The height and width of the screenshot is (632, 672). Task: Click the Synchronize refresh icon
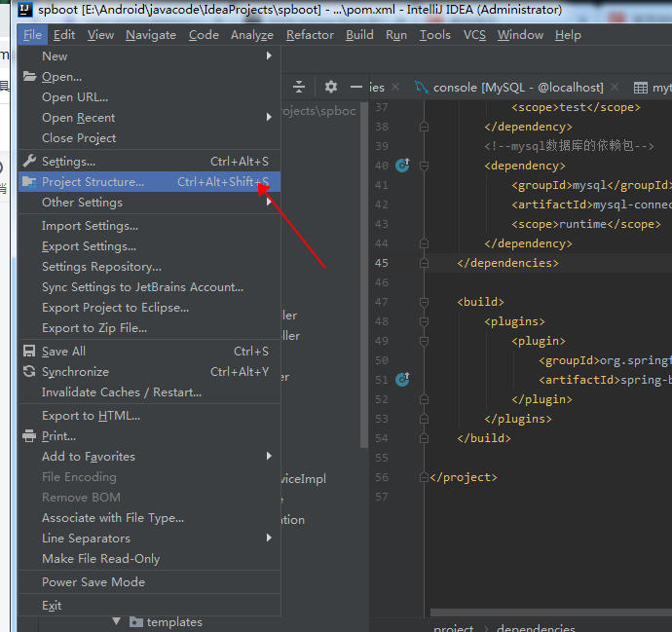click(x=29, y=371)
